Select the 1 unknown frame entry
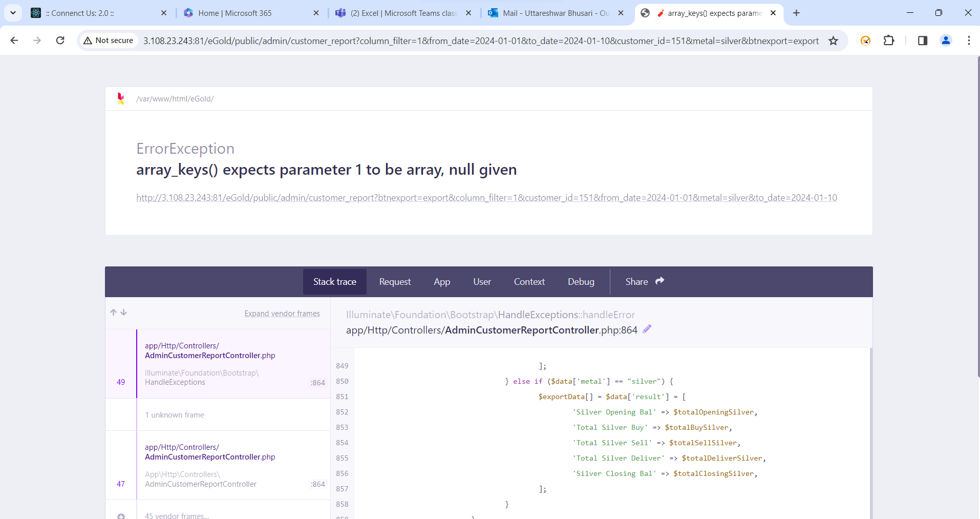This screenshot has width=980, height=519. (x=218, y=415)
